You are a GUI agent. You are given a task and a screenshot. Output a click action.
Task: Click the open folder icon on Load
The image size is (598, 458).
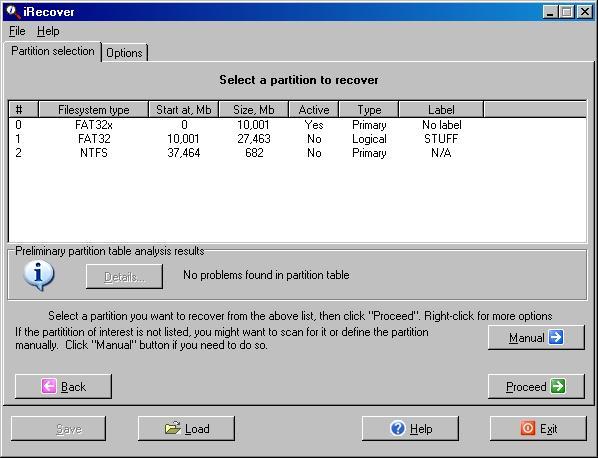(x=172, y=428)
